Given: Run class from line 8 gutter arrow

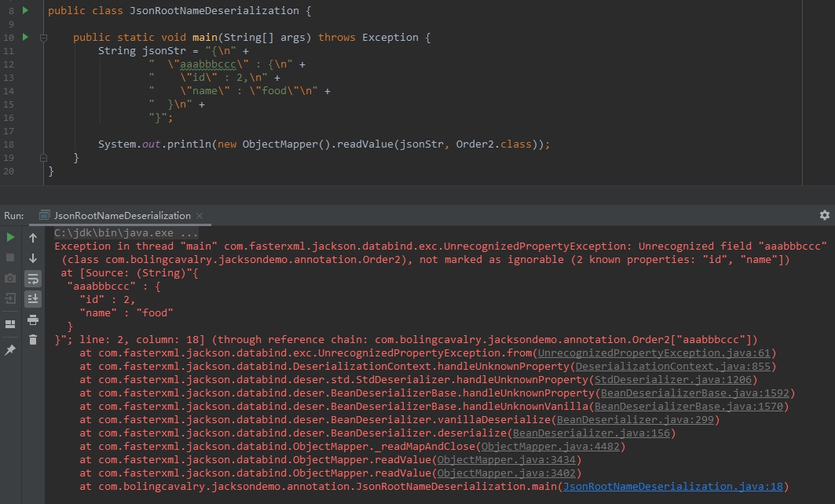Looking at the screenshot, I should click(25, 10).
